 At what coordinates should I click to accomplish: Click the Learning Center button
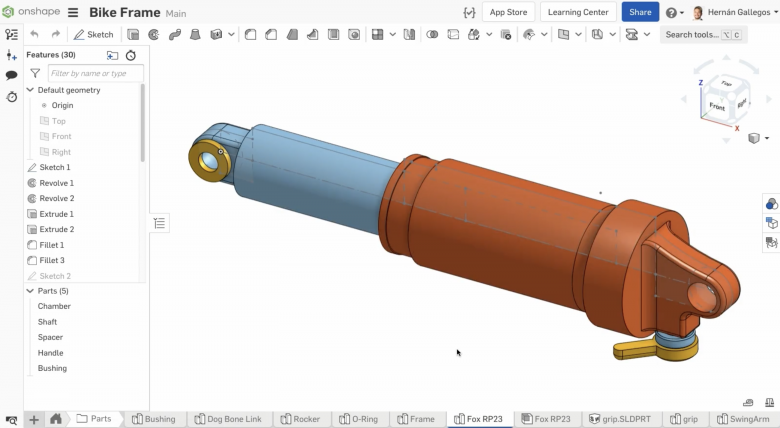click(x=578, y=12)
